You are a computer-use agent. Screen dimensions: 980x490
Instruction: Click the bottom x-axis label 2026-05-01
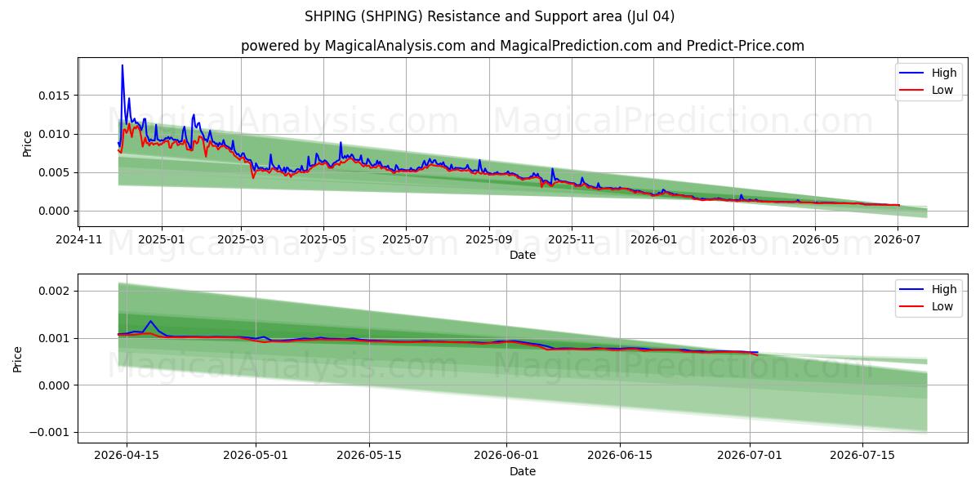(x=256, y=456)
